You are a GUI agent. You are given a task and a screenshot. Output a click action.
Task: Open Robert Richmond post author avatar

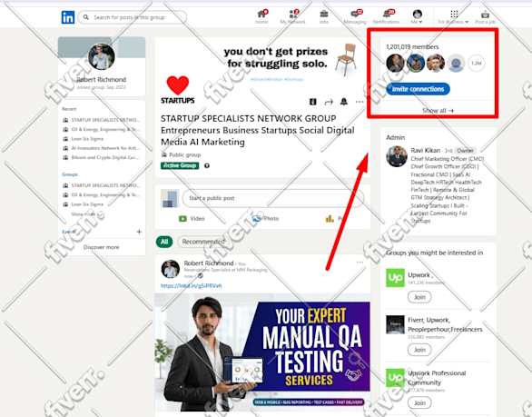click(171, 269)
